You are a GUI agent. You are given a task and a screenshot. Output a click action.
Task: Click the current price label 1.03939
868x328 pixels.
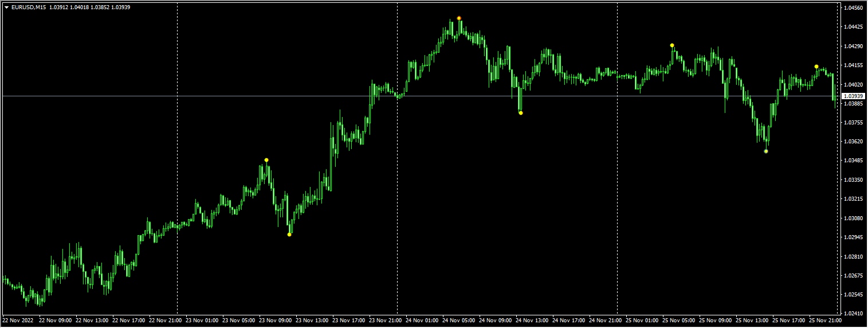pyautogui.click(x=854, y=96)
